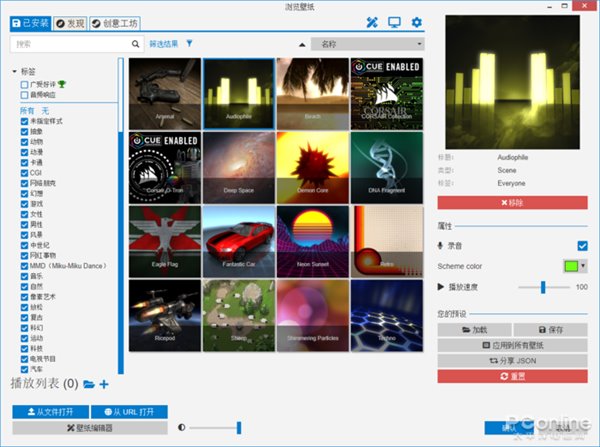Switch to the 发现 tab
Image resolution: width=600 pixels, height=447 pixels.
click(x=69, y=22)
